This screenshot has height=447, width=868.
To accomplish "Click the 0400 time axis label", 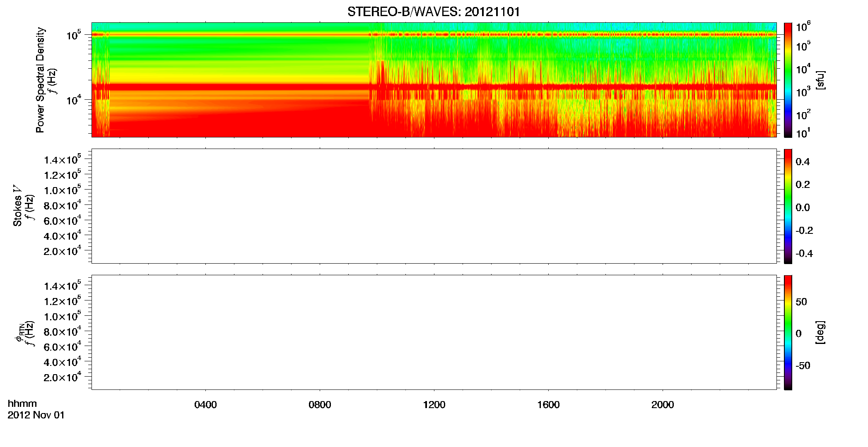I will pos(205,405).
